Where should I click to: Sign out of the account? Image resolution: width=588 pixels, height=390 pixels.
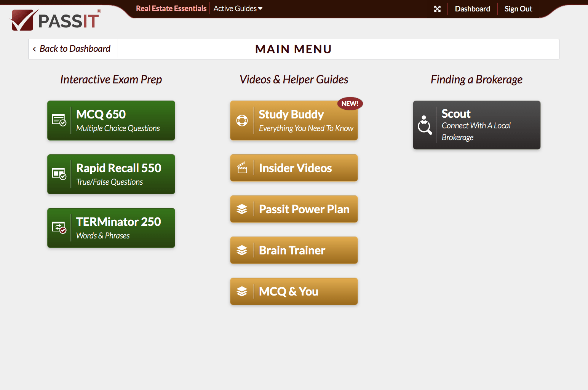coord(518,9)
